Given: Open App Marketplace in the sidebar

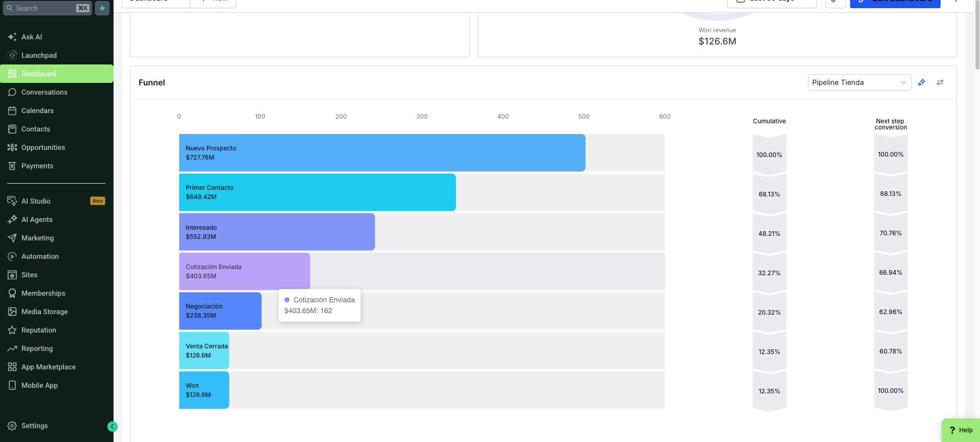Looking at the screenshot, I should [x=56, y=367].
